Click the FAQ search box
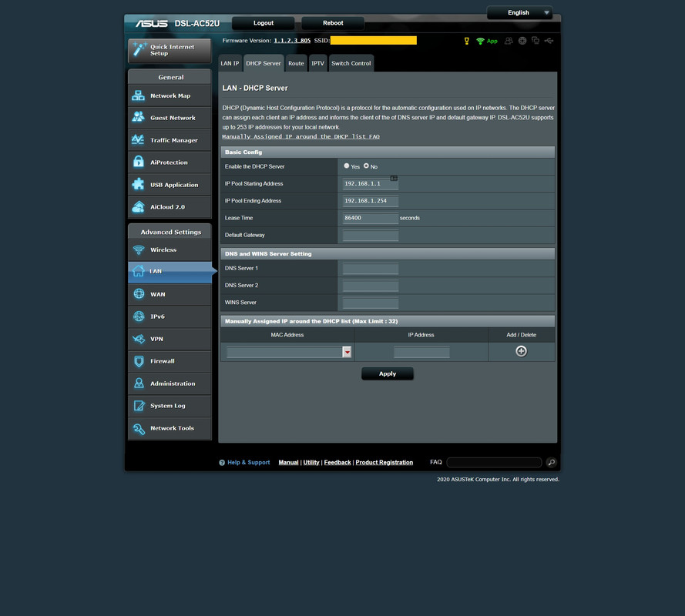Viewport: 685px width, 616px height. click(494, 462)
